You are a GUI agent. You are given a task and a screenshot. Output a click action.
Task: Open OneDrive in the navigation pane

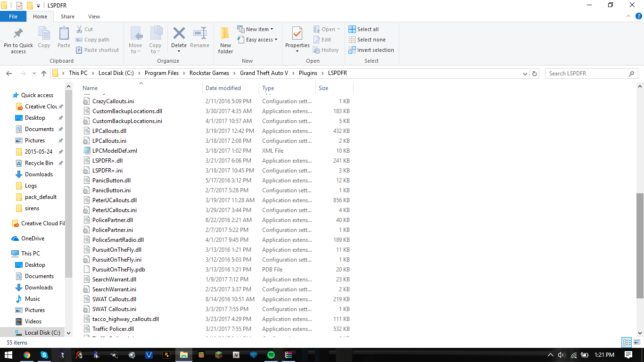pos(33,239)
